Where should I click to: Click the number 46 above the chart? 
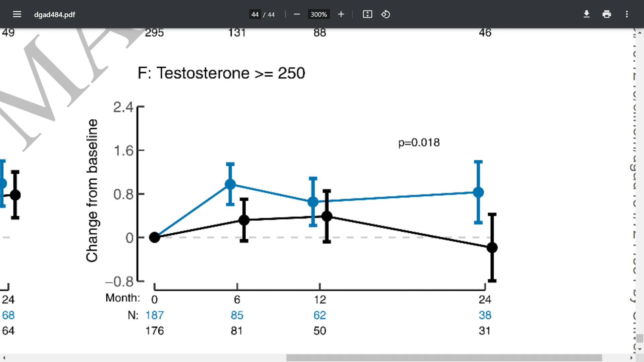(x=485, y=33)
